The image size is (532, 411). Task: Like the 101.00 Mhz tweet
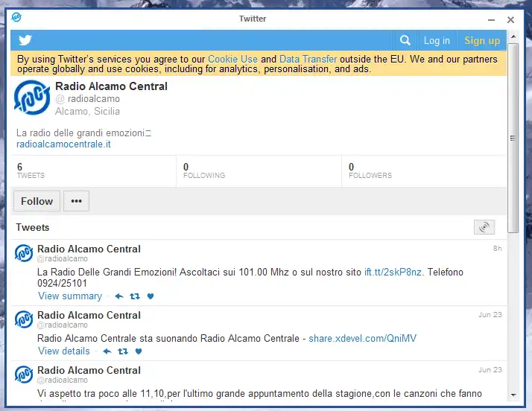click(x=151, y=296)
